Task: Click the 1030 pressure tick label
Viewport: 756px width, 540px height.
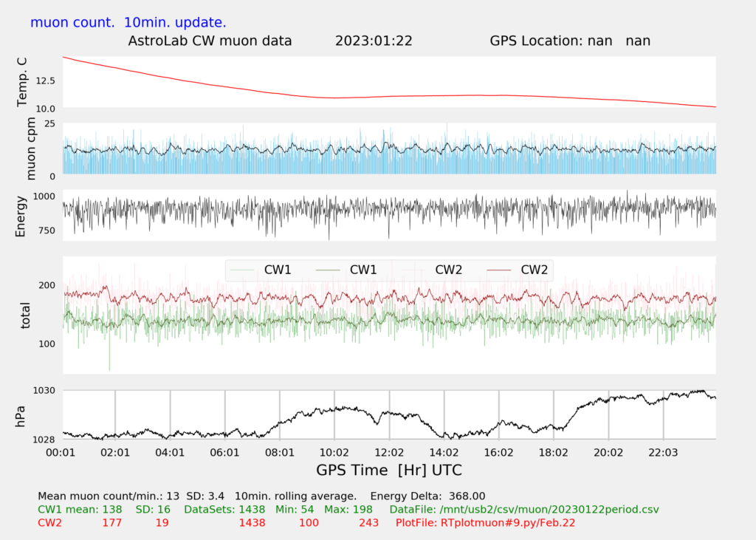Action: tap(44, 390)
